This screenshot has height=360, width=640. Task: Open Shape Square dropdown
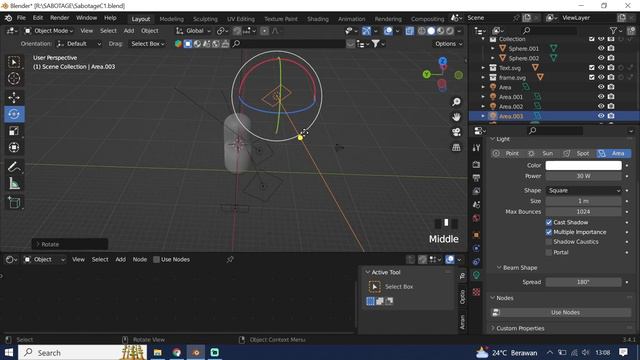583,191
